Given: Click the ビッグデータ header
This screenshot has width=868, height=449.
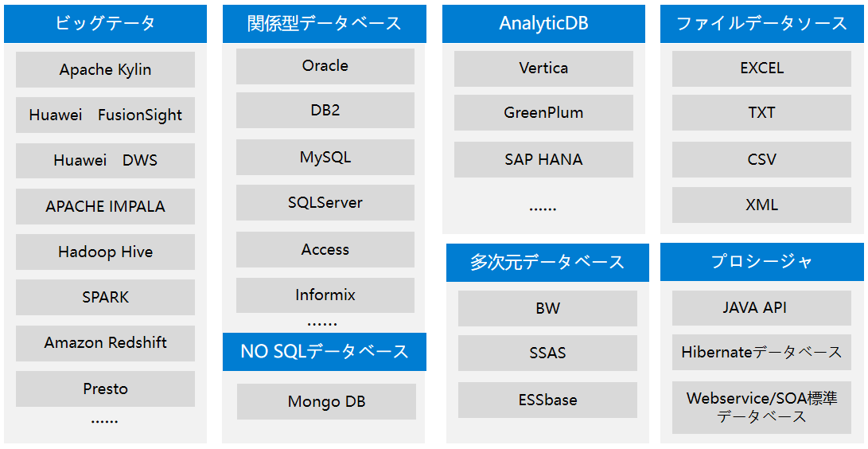Looking at the screenshot, I should click(x=105, y=24).
